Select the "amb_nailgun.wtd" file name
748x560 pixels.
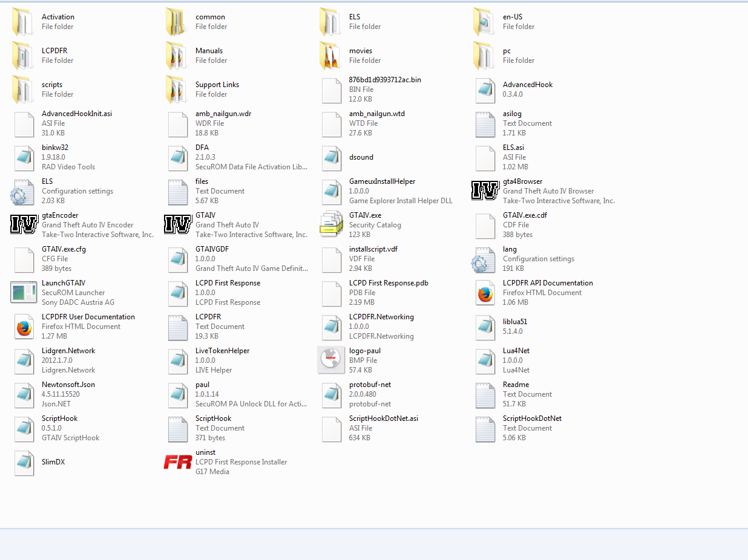[x=376, y=114]
